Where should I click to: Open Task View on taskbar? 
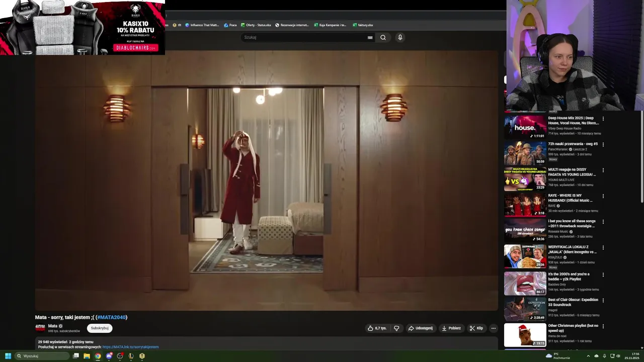[76, 356]
